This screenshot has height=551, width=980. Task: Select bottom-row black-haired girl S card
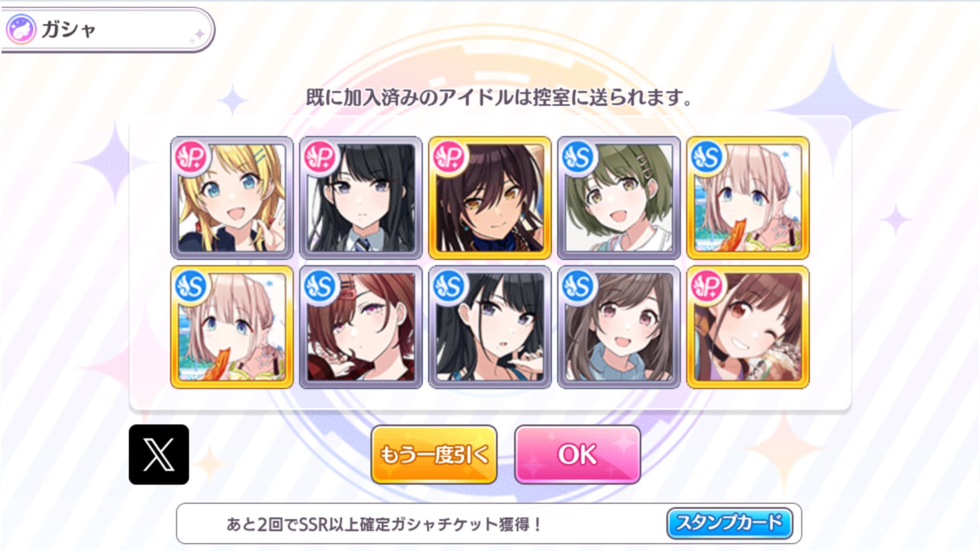click(490, 327)
